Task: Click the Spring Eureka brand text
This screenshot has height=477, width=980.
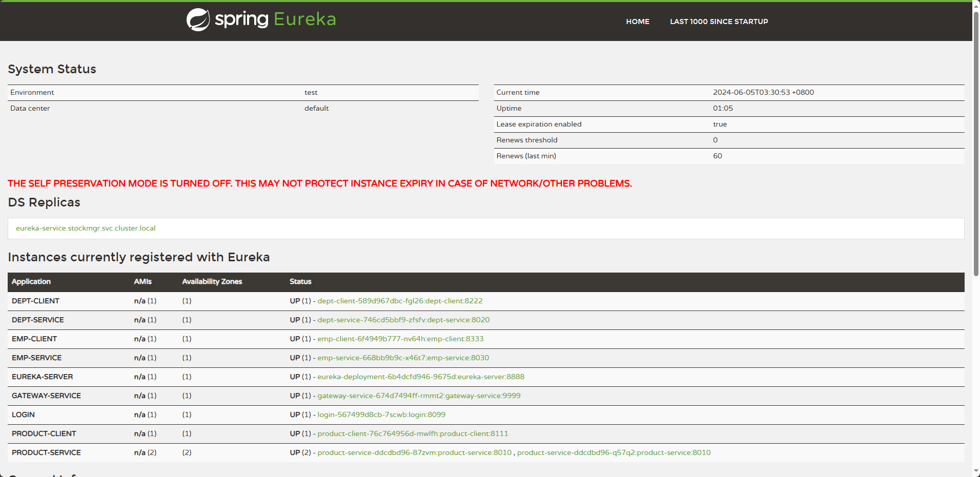Action: (275, 19)
